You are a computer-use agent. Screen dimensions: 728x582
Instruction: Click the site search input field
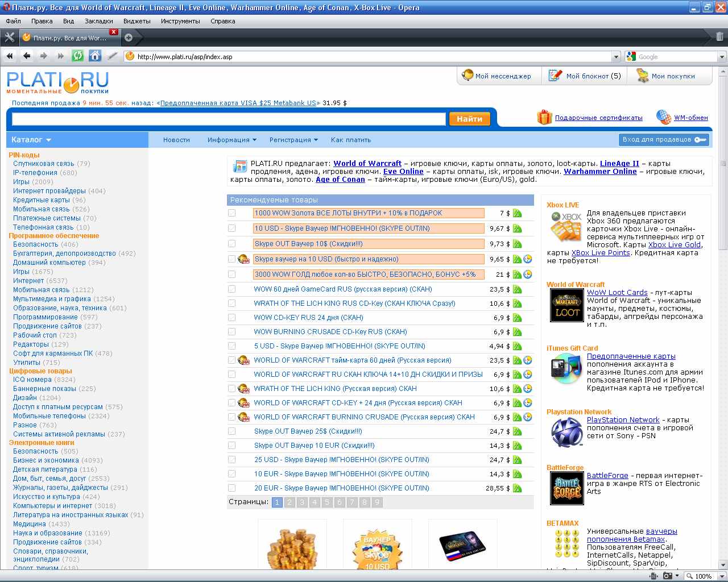point(229,119)
